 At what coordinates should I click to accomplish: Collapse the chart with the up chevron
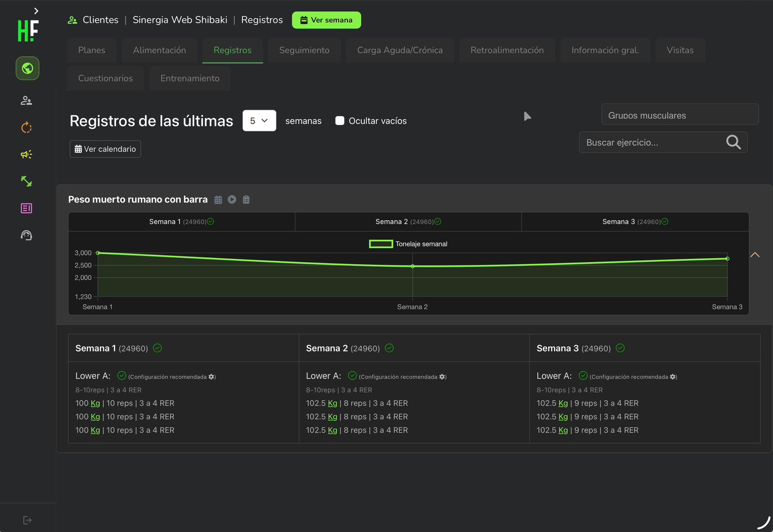755,255
